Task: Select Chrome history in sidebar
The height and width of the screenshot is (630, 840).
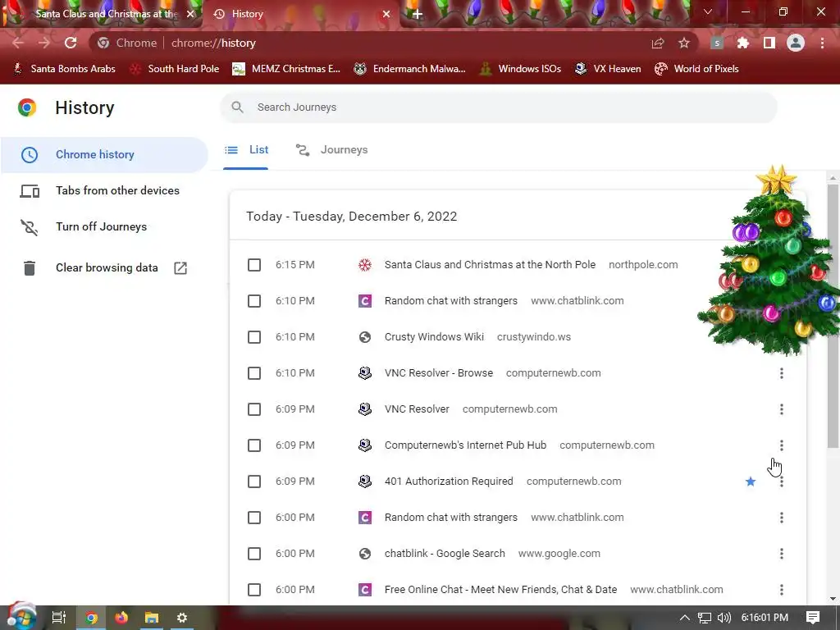Action: tap(104, 154)
